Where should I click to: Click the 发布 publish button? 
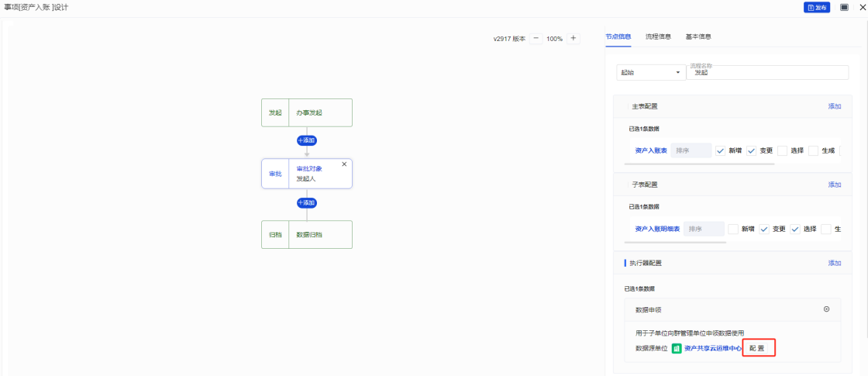point(816,7)
